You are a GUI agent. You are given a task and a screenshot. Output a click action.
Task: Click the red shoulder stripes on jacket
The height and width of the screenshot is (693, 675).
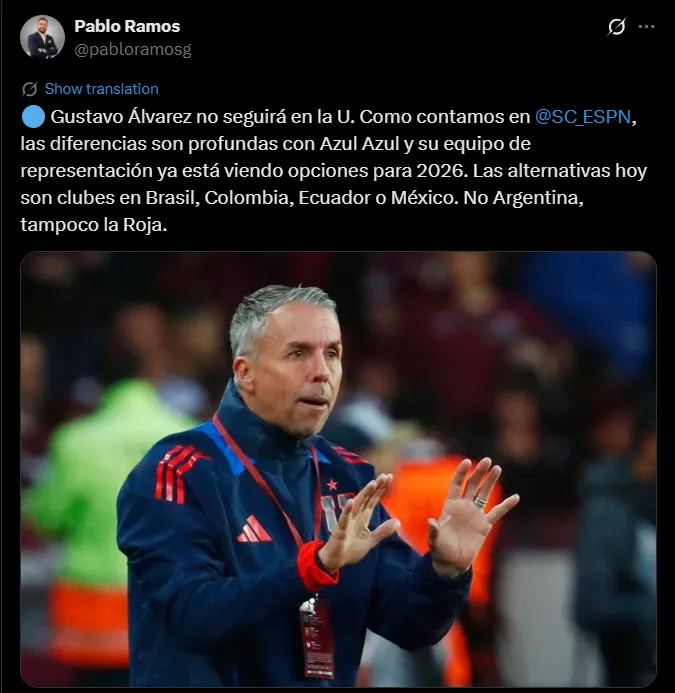tap(179, 473)
